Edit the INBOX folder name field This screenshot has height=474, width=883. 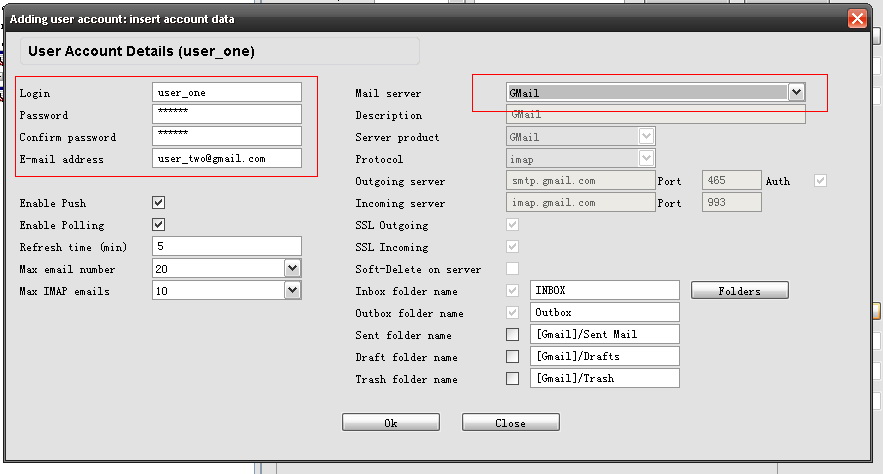pos(605,290)
